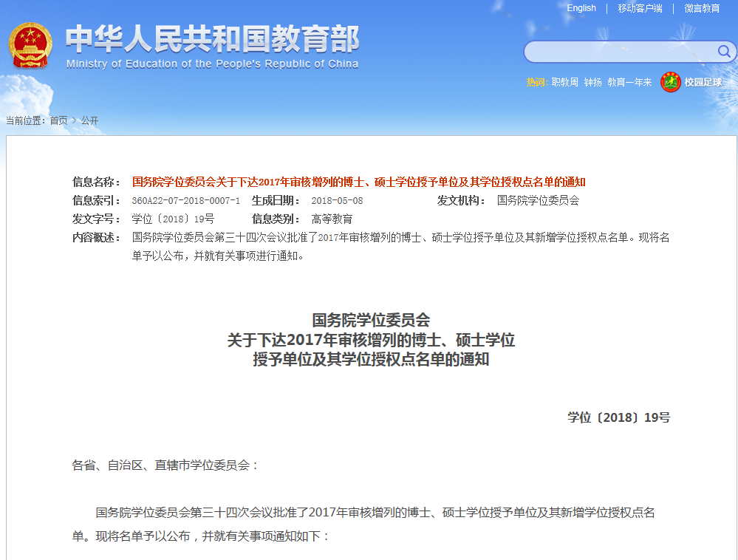Click the red 信息名称 notice title
738x560 pixels.
[358, 182]
